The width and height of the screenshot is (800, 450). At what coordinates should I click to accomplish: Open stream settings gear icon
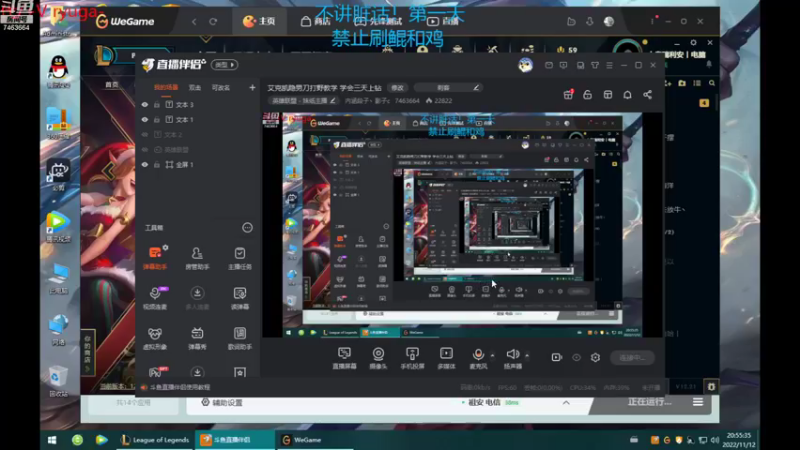595,358
